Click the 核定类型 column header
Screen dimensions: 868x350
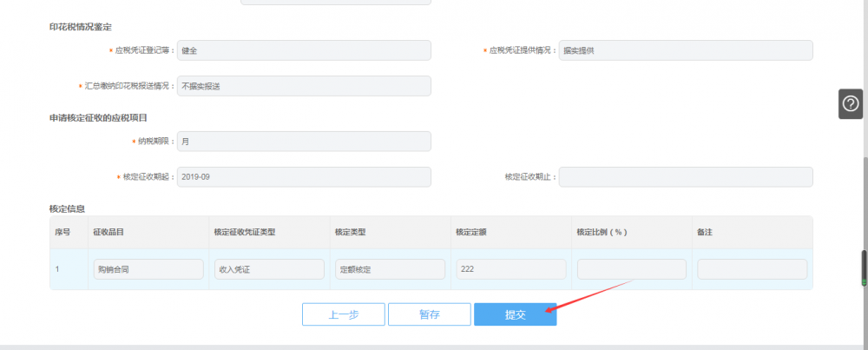(351, 233)
